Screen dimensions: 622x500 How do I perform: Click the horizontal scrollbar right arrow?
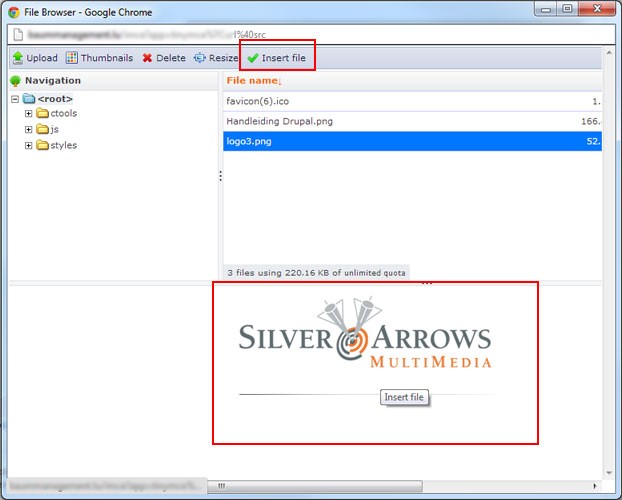pyautogui.click(x=595, y=486)
